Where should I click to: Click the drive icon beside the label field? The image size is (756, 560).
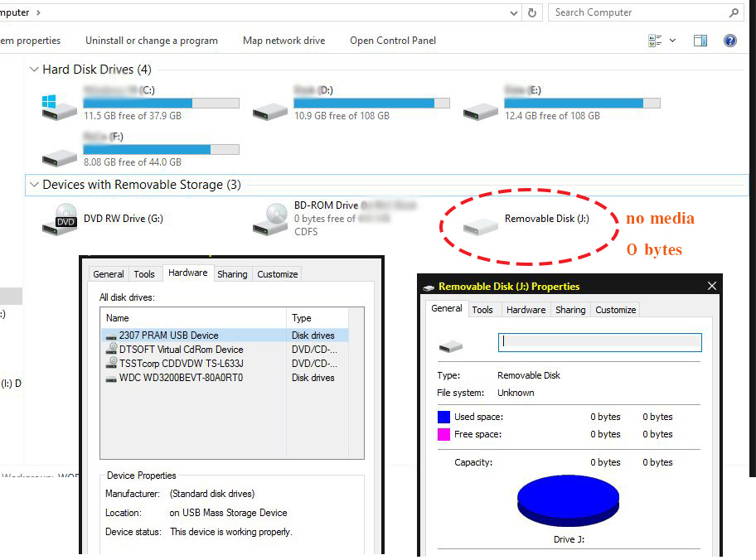point(451,345)
